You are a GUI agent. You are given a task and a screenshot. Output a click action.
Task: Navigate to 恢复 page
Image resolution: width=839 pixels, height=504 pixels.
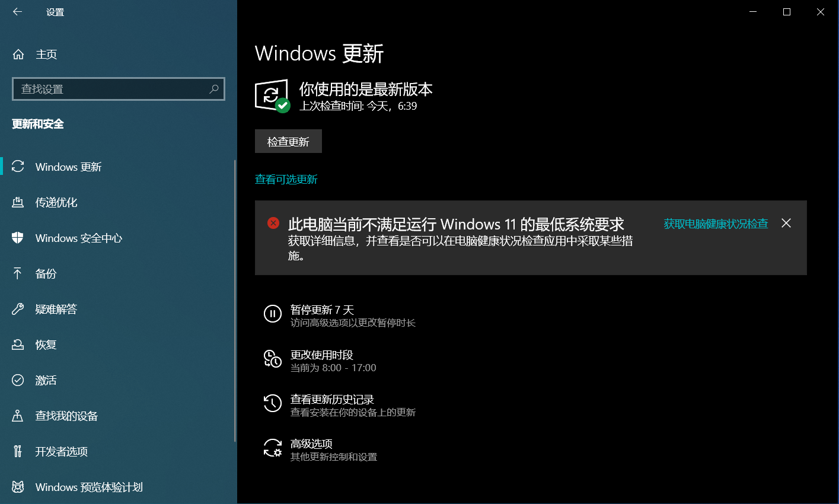(x=117, y=344)
